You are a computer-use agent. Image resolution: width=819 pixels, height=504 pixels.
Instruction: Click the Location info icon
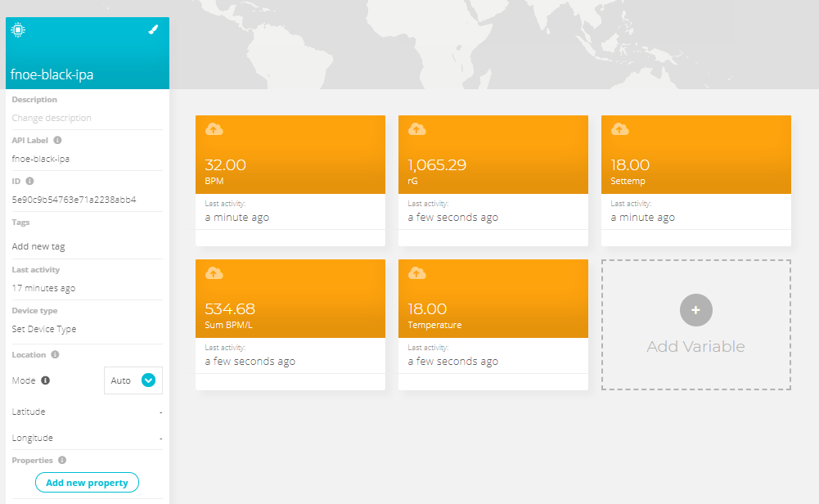point(55,354)
